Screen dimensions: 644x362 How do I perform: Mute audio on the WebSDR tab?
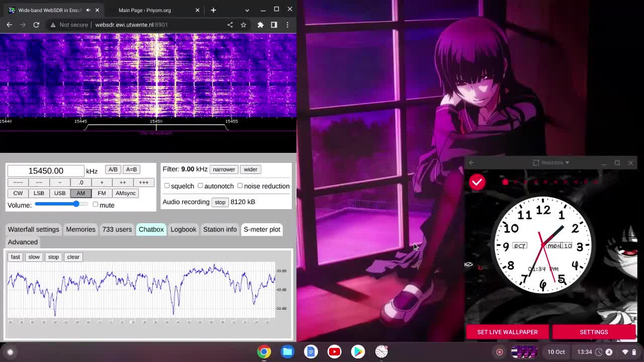coord(88,10)
